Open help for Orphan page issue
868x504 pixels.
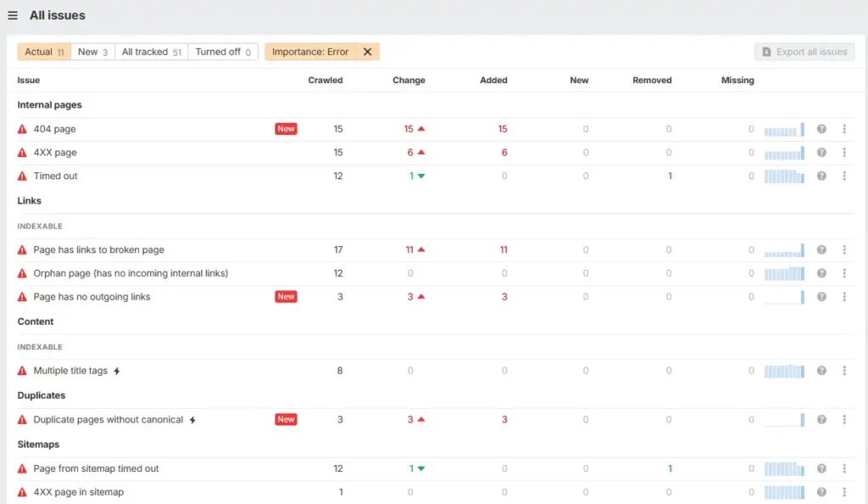[821, 273]
